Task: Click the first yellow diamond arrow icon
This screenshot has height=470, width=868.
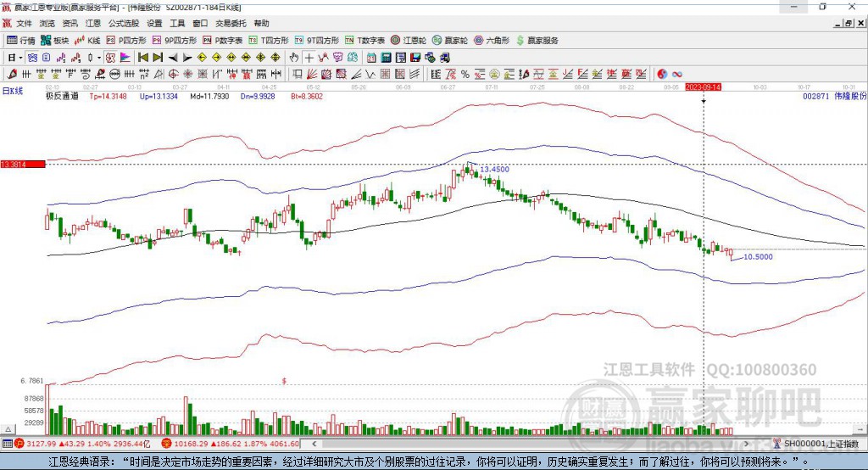Action: click(202, 58)
